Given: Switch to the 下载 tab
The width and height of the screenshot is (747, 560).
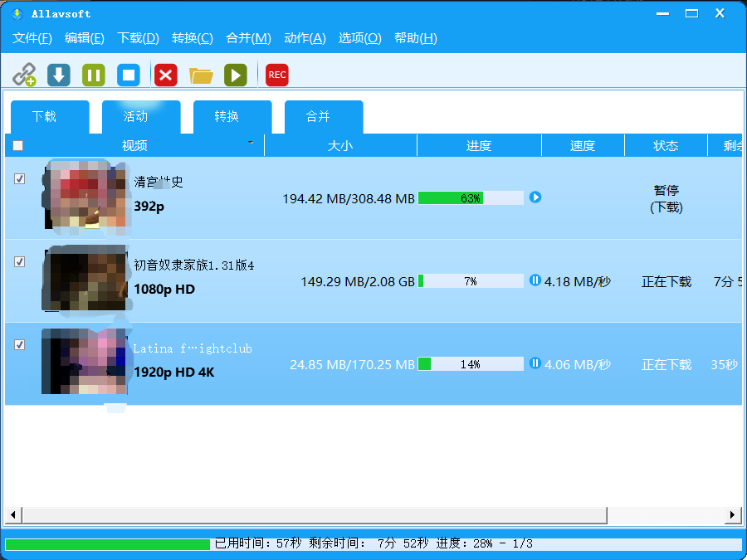Looking at the screenshot, I should (50, 117).
